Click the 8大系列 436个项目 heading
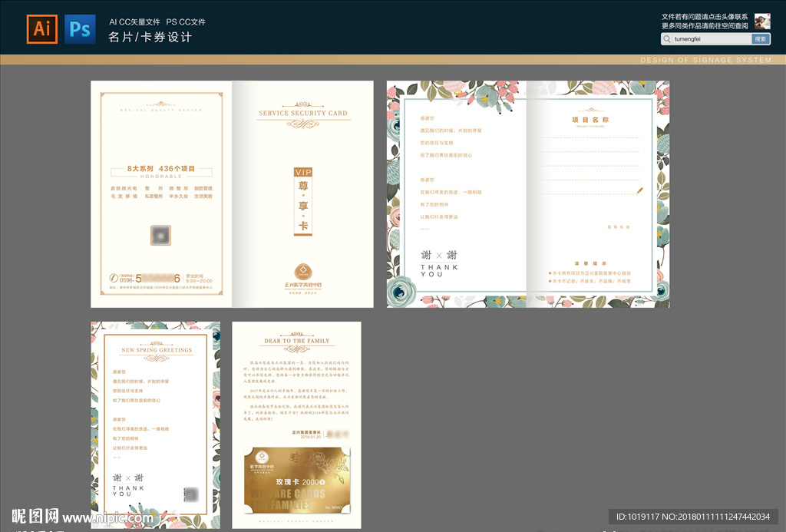 (x=161, y=168)
